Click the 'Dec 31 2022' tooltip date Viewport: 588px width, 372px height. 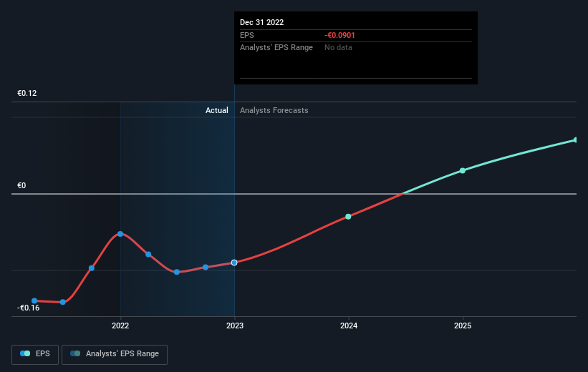pos(261,22)
